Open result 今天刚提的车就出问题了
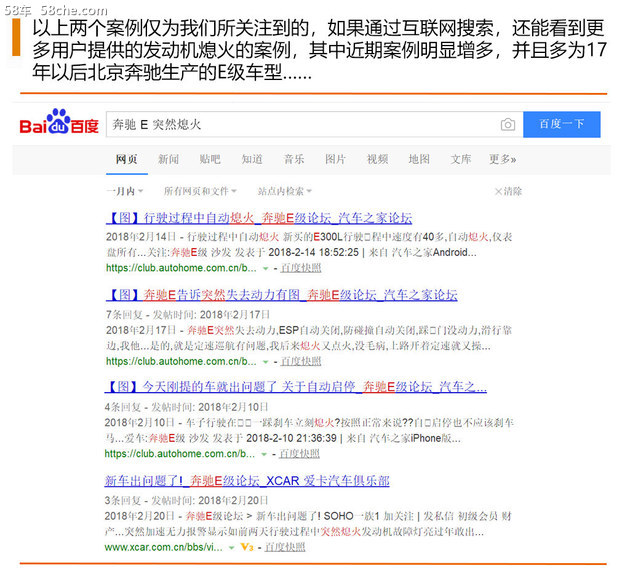 296,387
